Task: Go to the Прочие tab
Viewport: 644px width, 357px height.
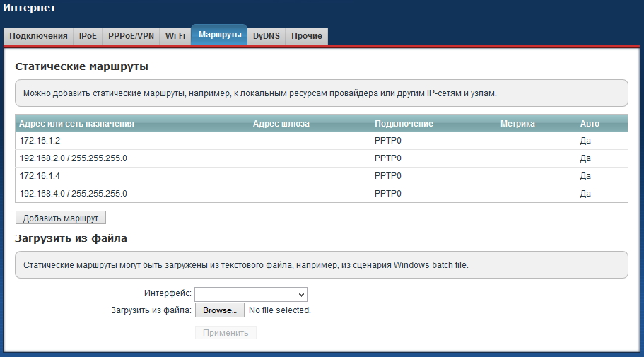Action: (306, 36)
